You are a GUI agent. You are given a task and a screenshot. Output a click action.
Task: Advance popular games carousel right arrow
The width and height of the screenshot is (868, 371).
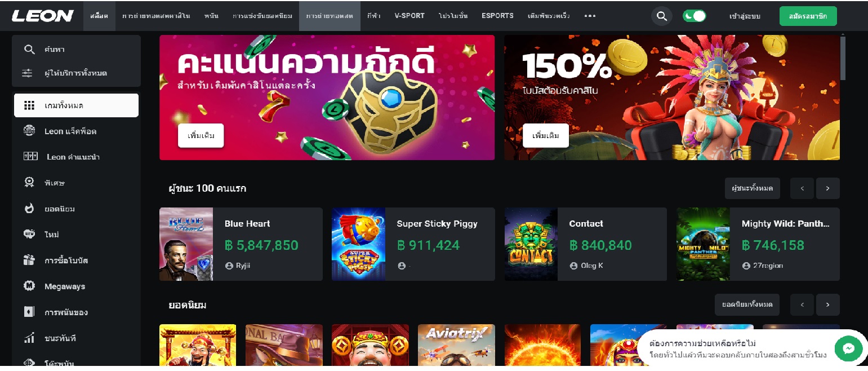(x=827, y=304)
